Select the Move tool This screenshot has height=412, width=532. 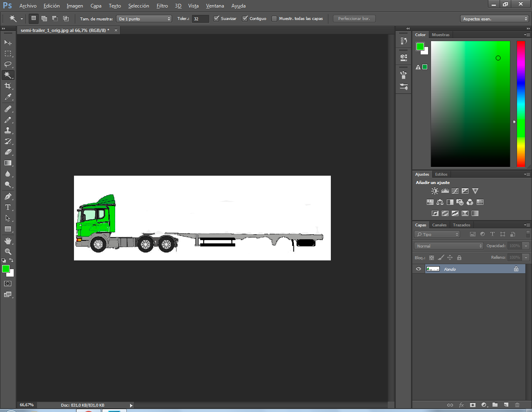pyautogui.click(x=8, y=43)
